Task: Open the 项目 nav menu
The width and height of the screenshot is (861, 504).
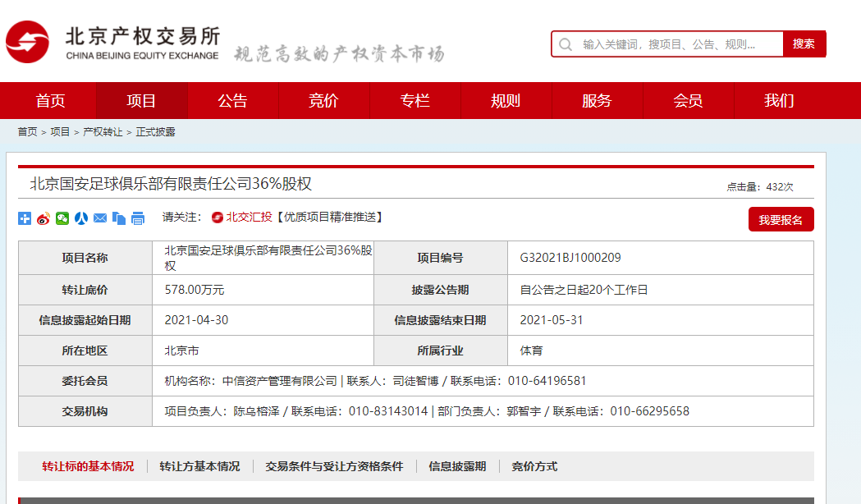Action: coord(142,100)
